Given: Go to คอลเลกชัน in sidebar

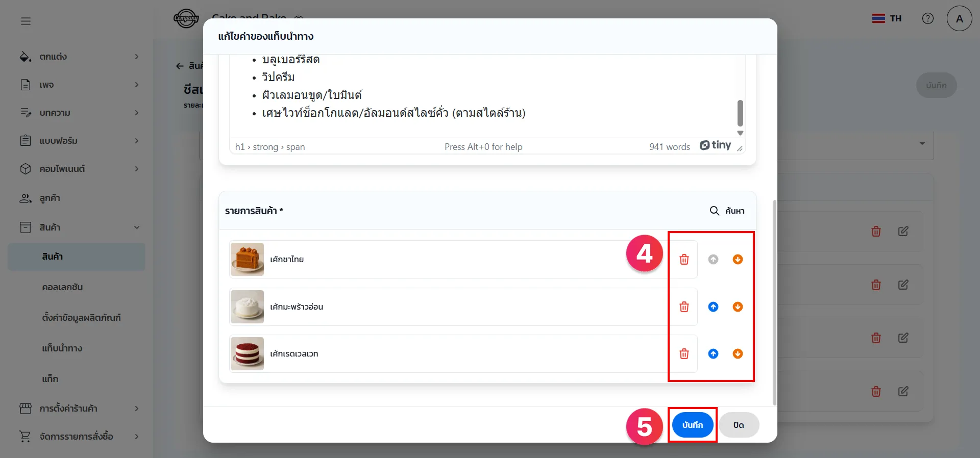Looking at the screenshot, I should click(62, 287).
